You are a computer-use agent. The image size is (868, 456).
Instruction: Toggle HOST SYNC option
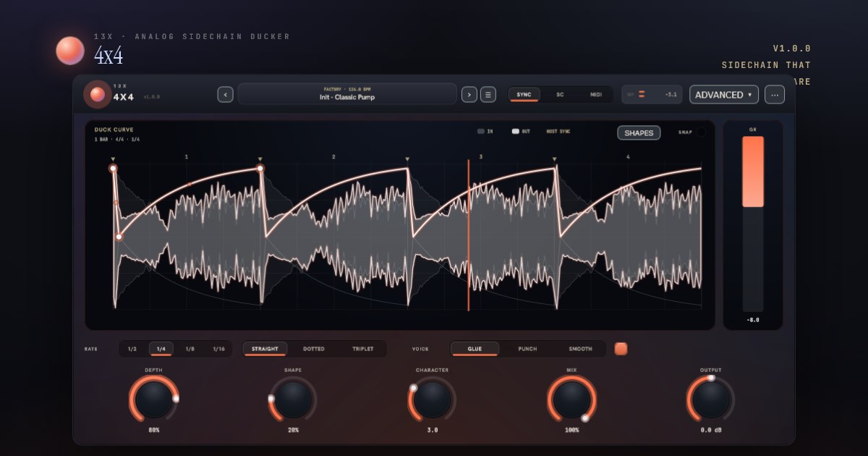(x=558, y=132)
